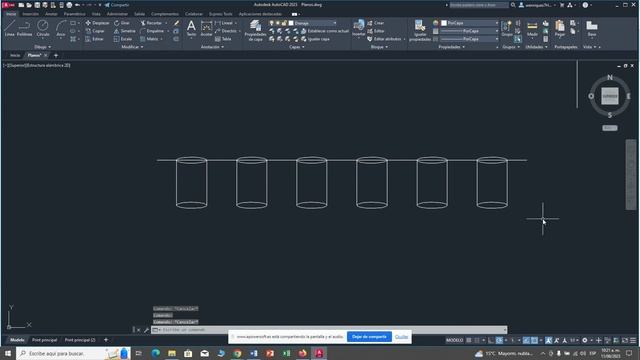Click the Girar rotate tool

(122, 23)
